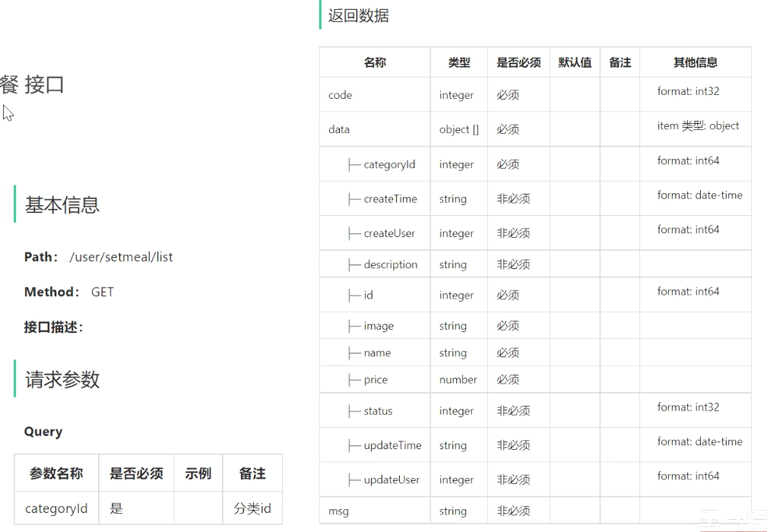Click the createTime field under data
This screenshot has height=532, width=767.
click(390, 199)
